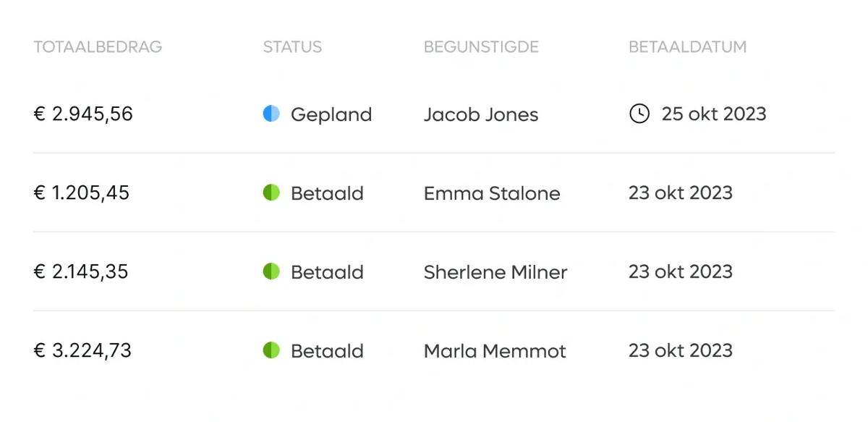Click the green status dot for Emma Stalone
The height and width of the screenshot is (422, 868).
[271, 193]
